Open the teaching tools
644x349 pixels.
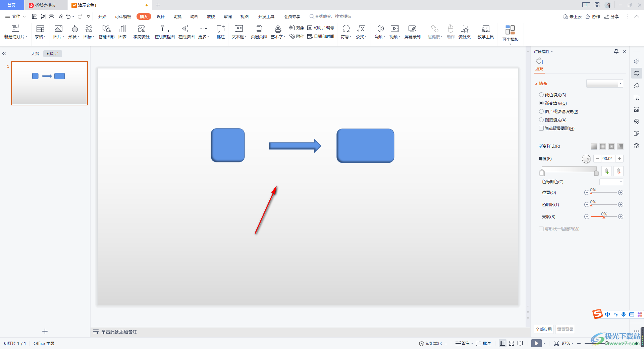coord(486,32)
